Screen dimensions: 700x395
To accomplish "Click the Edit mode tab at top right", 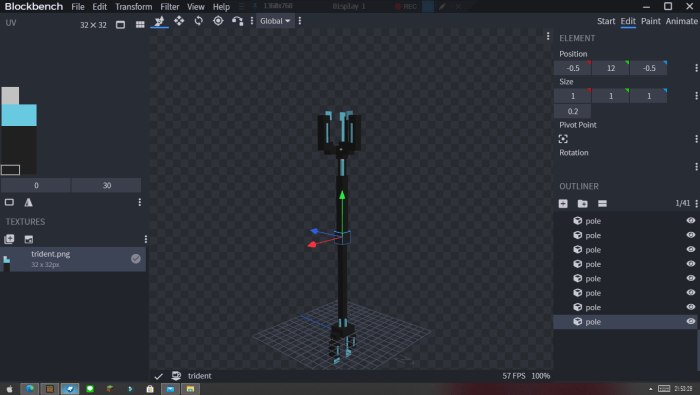I will [x=628, y=21].
